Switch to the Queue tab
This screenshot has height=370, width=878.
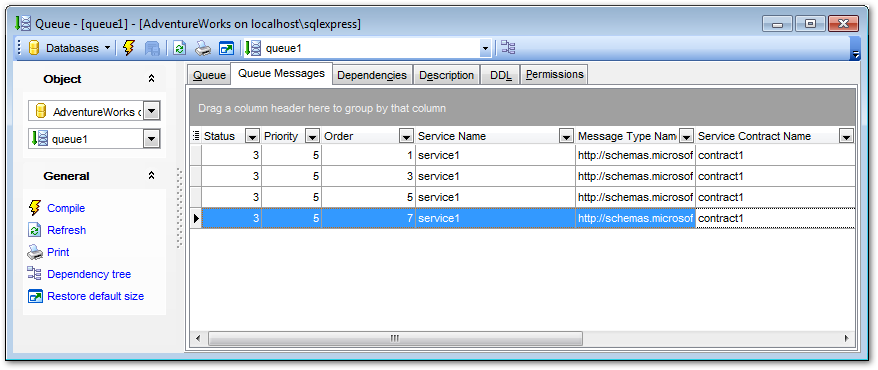pos(209,75)
